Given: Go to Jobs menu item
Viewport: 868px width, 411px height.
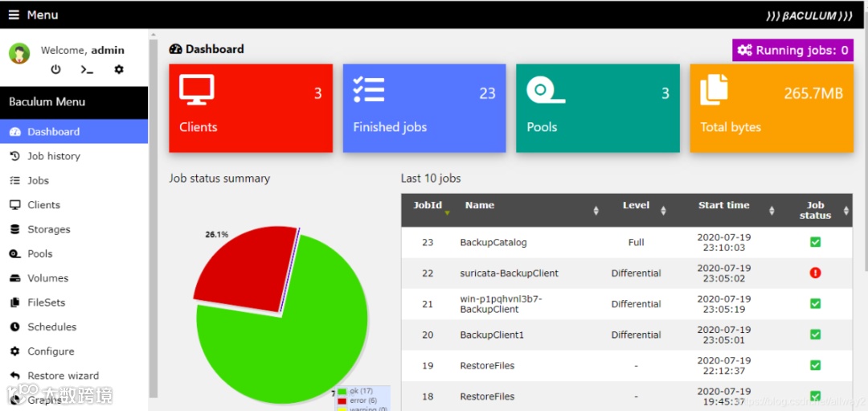Looking at the screenshot, I should click(x=74, y=181).
